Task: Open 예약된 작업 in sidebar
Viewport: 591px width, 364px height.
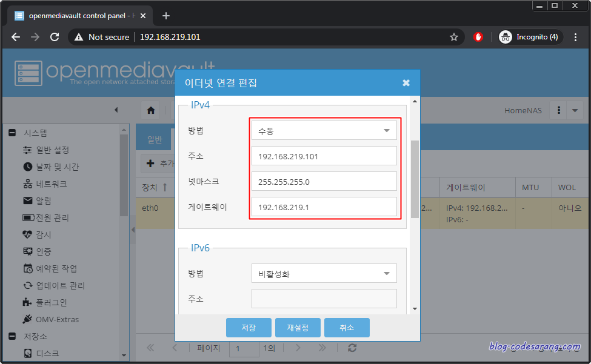Action: 56,268
